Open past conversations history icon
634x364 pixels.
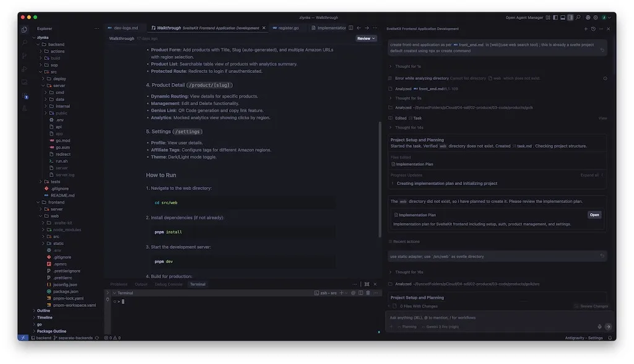pos(593,28)
